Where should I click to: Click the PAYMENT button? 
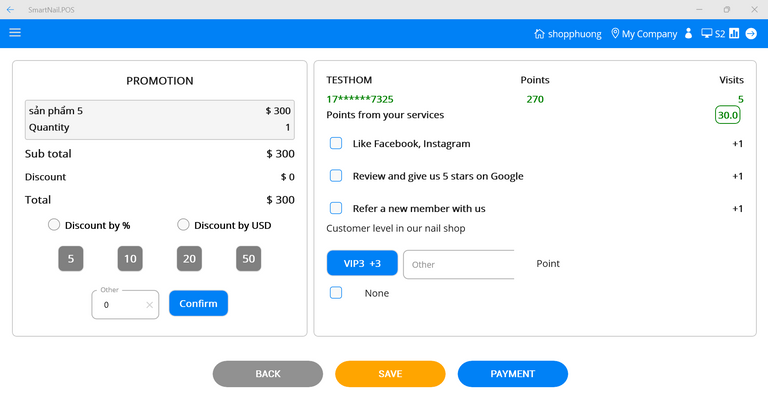512,374
